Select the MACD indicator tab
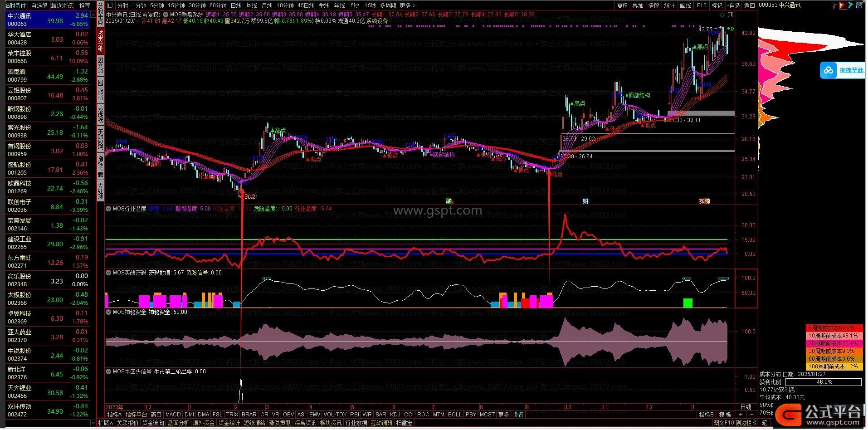The image size is (868, 430). coord(173,415)
